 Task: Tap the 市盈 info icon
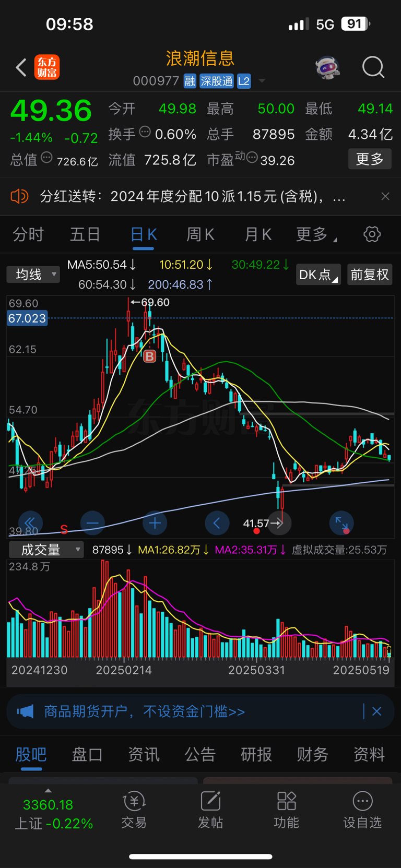coord(252,157)
